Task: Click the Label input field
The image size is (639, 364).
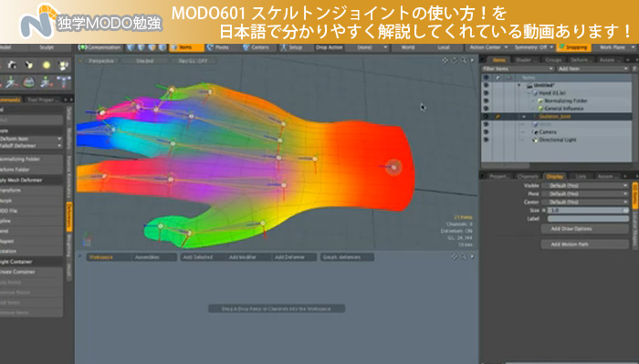Action: click(x=588, y=219)
